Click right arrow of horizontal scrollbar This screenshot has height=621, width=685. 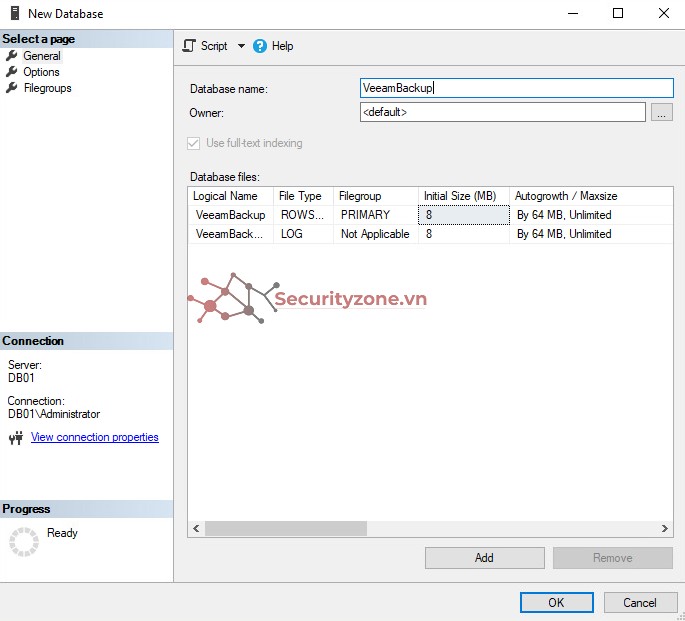click(x=665, y=528)
